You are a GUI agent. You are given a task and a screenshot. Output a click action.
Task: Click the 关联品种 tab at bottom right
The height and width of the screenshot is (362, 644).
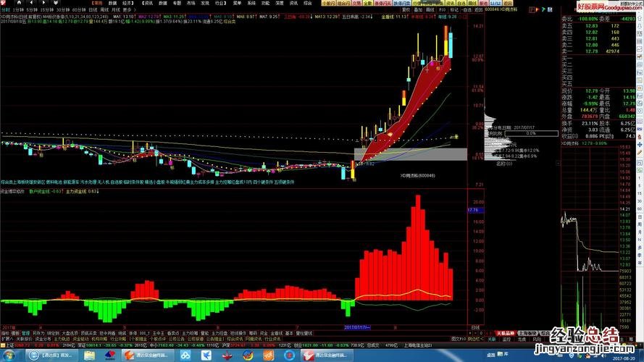(x=506, y=333)
